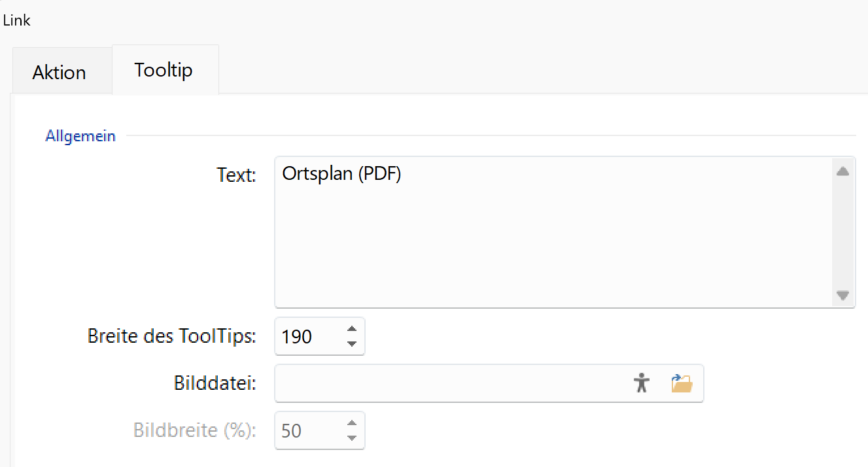This screenshot has width=868, height=467.
Task: Switch to the Tooltip tab
Action: tap(164, 70)
